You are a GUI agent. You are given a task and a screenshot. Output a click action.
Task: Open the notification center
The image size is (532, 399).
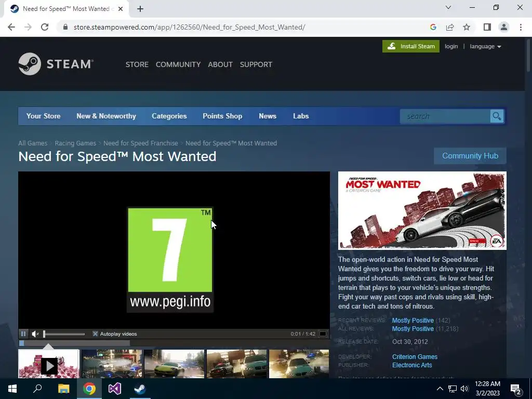click(516, 390)
